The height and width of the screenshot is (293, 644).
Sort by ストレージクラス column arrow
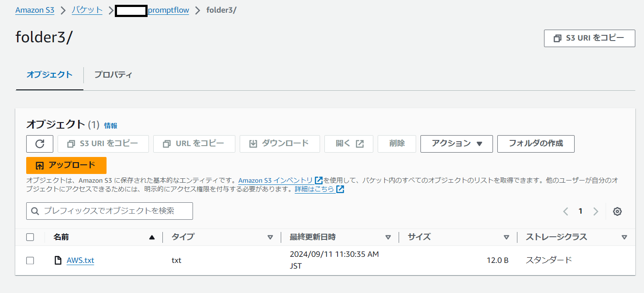624,237
